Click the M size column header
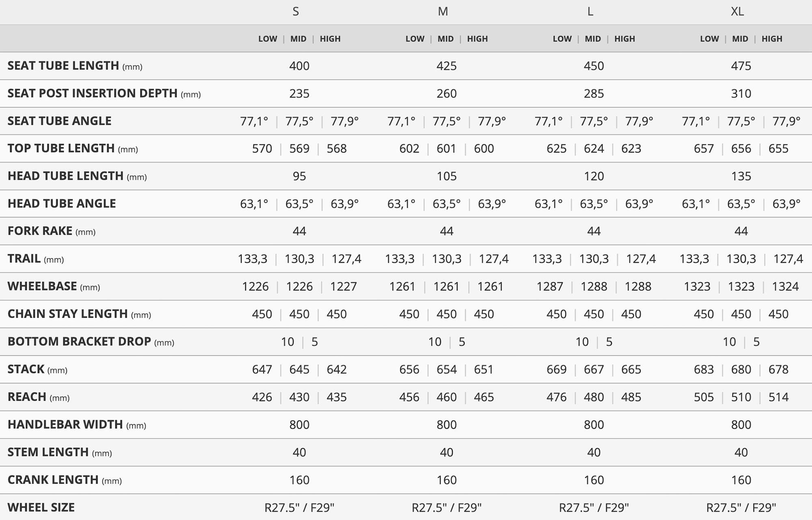Viewport: 812px width, 520px height. [443, 11]
